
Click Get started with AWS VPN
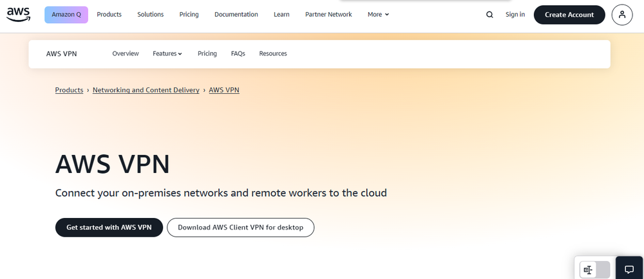pyautogui.click(x=109, y=228)
